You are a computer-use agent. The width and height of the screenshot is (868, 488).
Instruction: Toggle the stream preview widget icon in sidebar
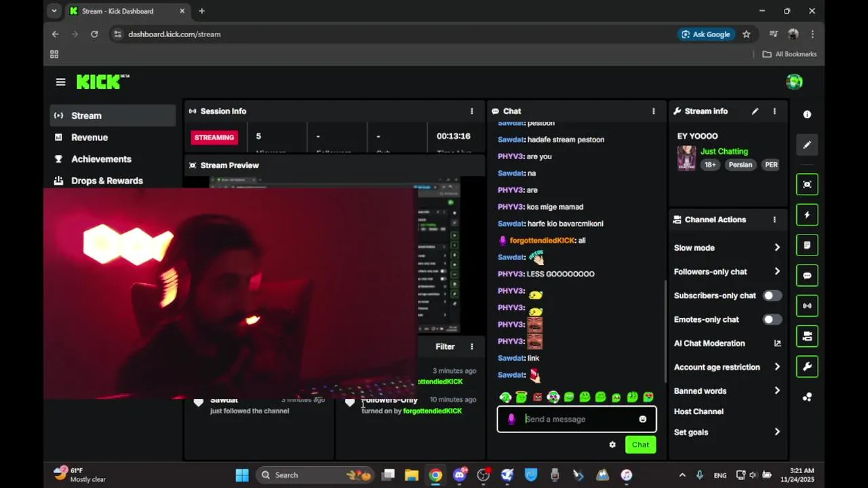pos(807,184)
